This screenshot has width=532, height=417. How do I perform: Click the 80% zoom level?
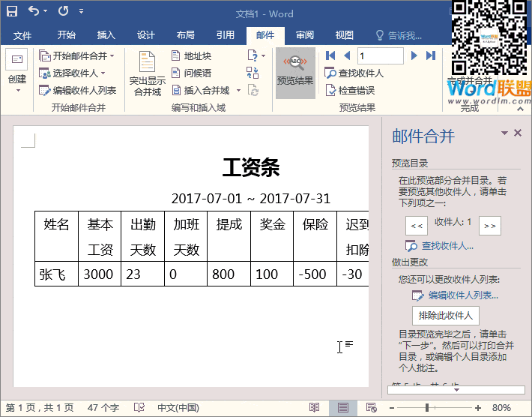click(501, 407)
